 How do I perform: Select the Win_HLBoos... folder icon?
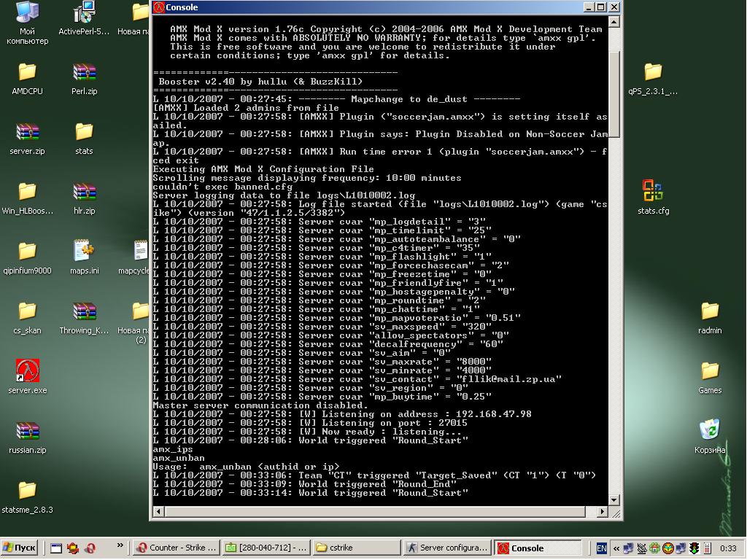tap(27, 198)
